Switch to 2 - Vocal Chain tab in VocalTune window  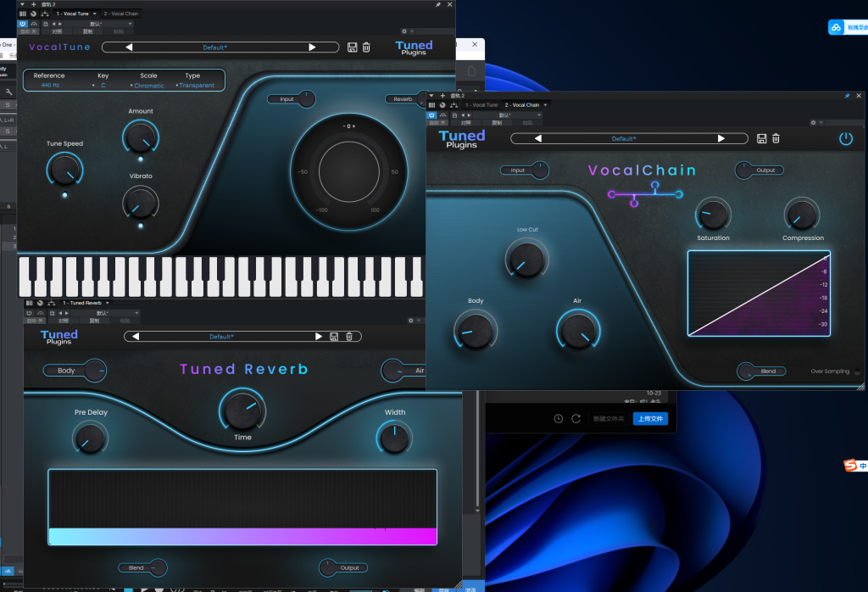pos(120,14)
